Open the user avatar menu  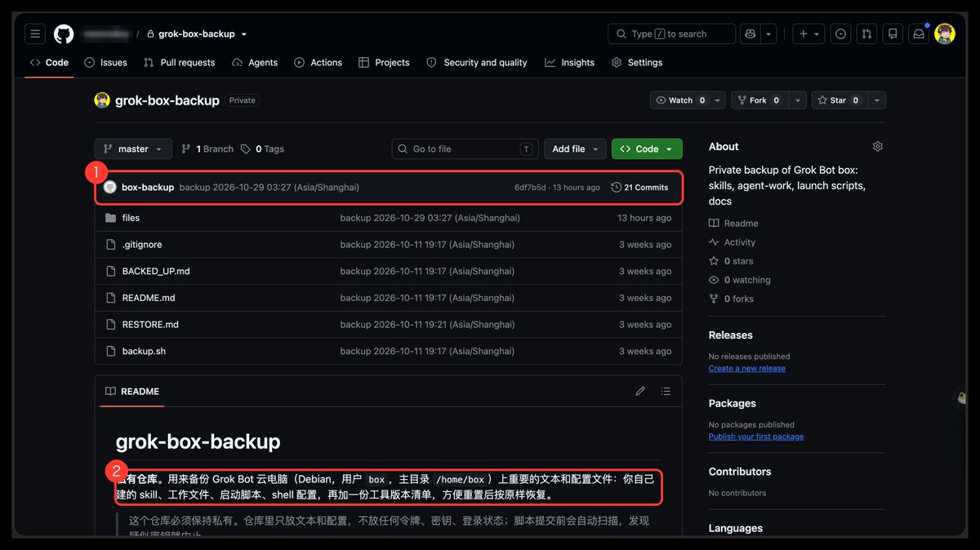945,34
